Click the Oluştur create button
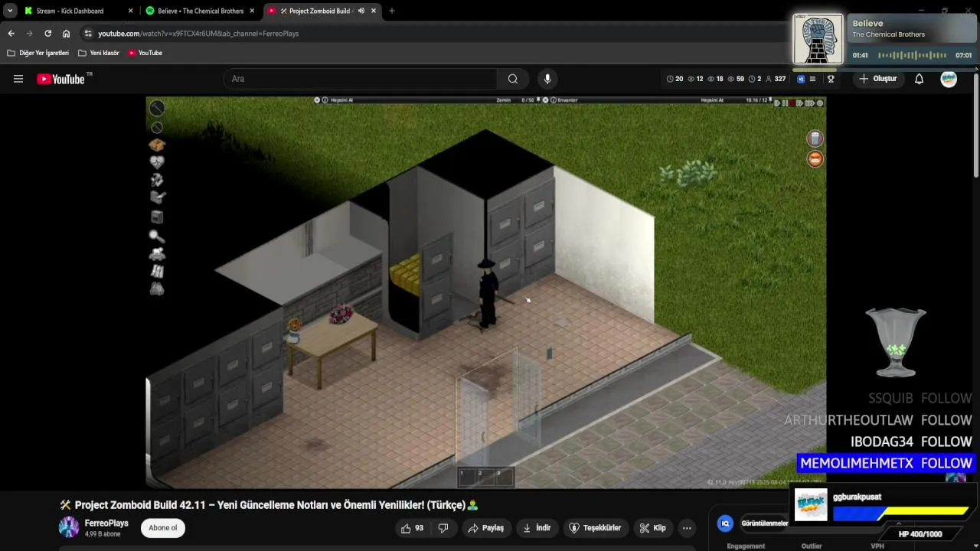980x551 pixels. (877, 79)
